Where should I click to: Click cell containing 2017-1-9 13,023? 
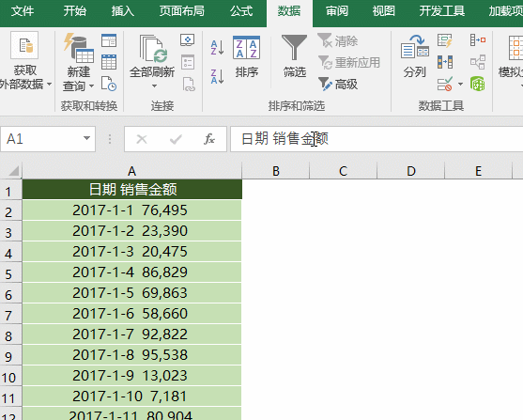(132, 376)
